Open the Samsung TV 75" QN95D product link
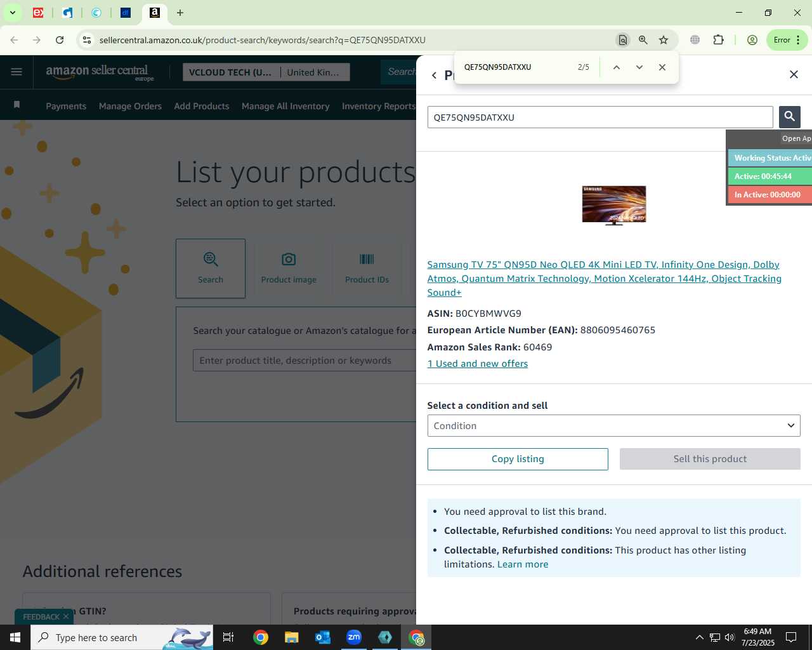This screenshot has height=650, width=812. pos(604,278)
